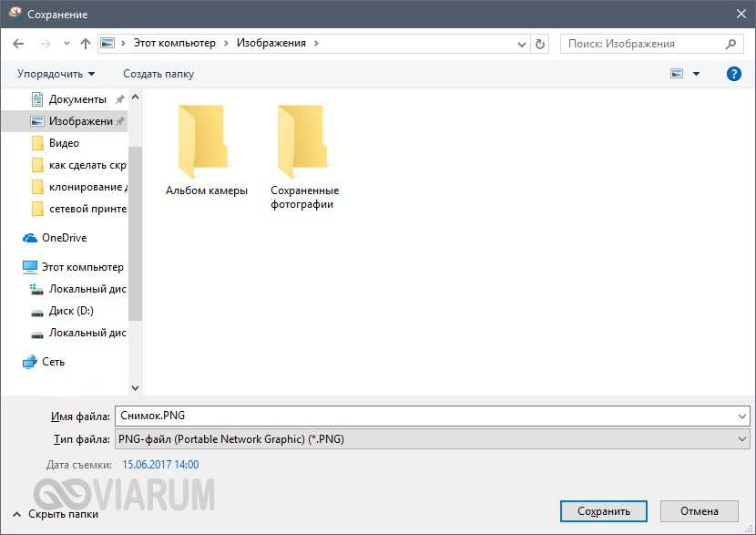Click the change view layout icon
Image resolution: width=756 pixels, height=535 pixels.
(x=677, y=74)
